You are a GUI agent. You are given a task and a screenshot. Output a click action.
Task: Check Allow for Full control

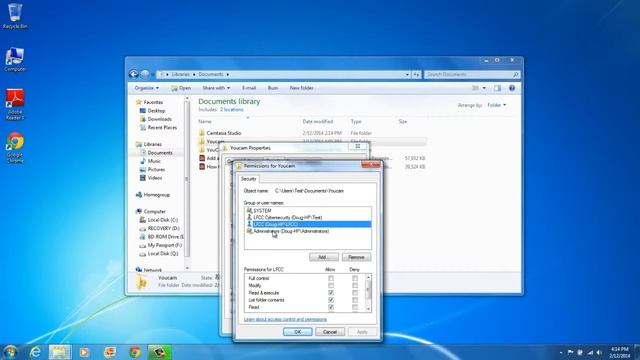[x=331, y=278]
